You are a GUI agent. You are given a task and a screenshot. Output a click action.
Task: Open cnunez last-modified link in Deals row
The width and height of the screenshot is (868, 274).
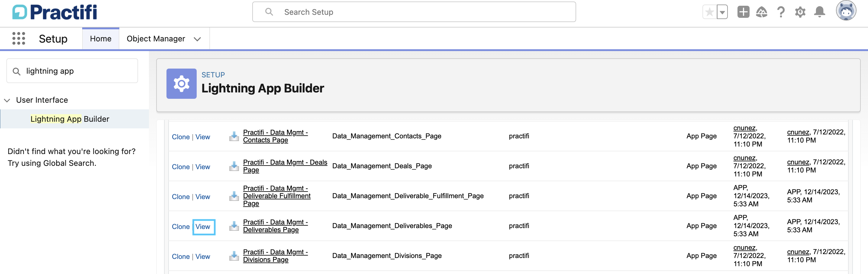[x=798, y=162]
